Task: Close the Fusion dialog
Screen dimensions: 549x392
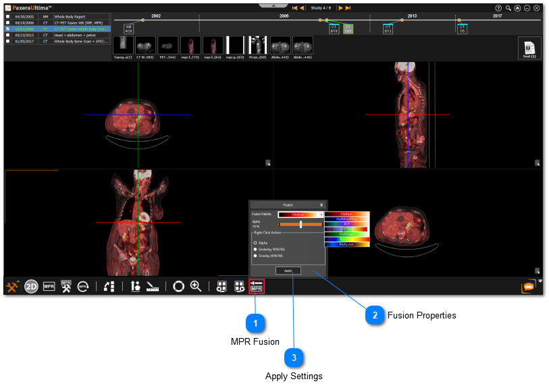Action: (321, 205)
